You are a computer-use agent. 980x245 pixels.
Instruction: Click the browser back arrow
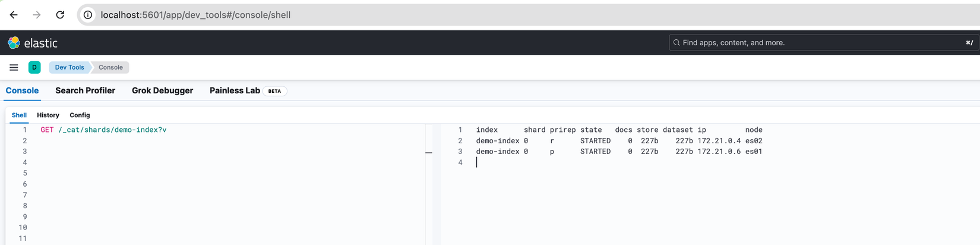click(14, 15)
